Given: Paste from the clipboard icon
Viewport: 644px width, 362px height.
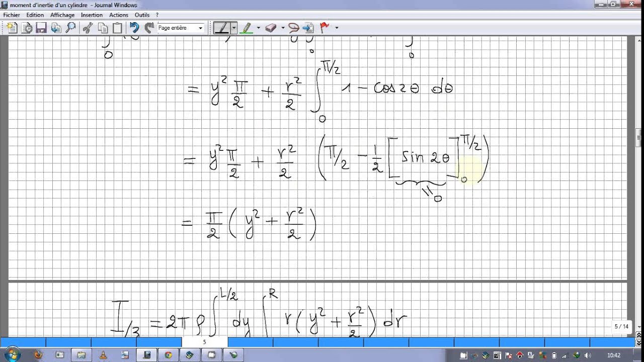Looking at the screenshot, I should pyautogui.click(x=117, y=28).
